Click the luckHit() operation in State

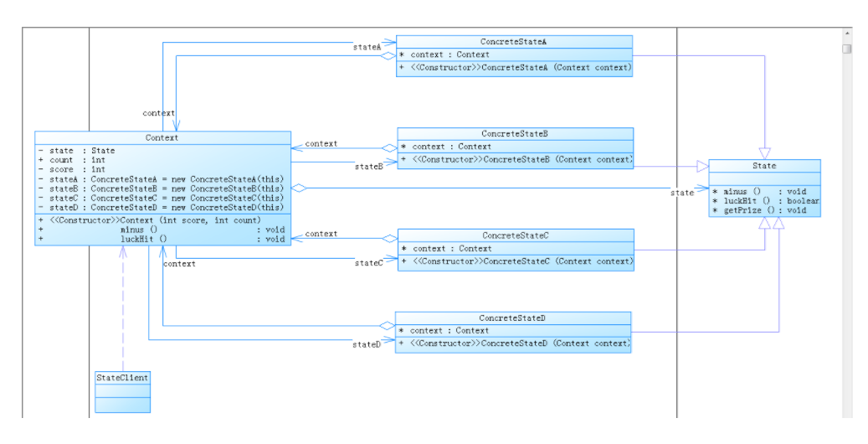coord(766,201)
